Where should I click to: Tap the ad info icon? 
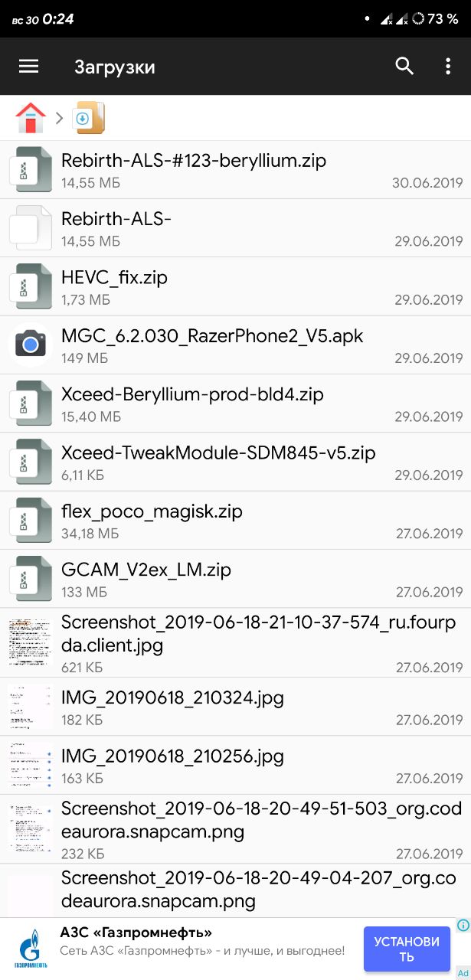coord(463,925)
